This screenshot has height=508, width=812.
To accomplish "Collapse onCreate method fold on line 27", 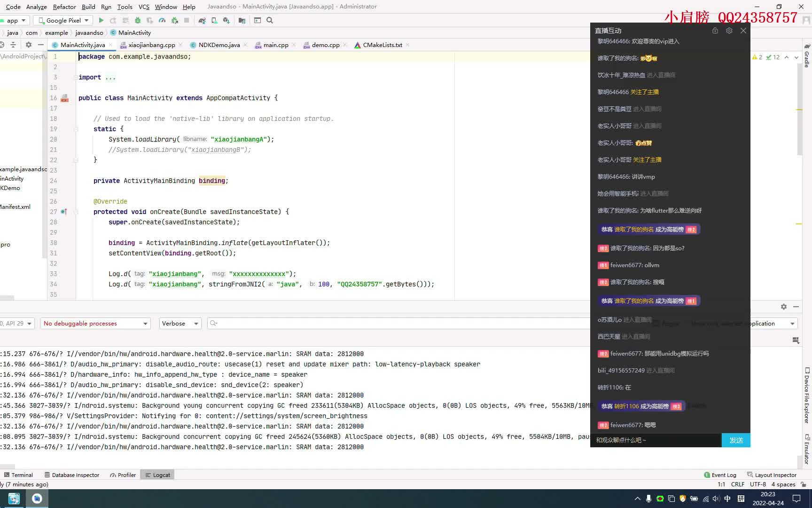I will 76,212.
